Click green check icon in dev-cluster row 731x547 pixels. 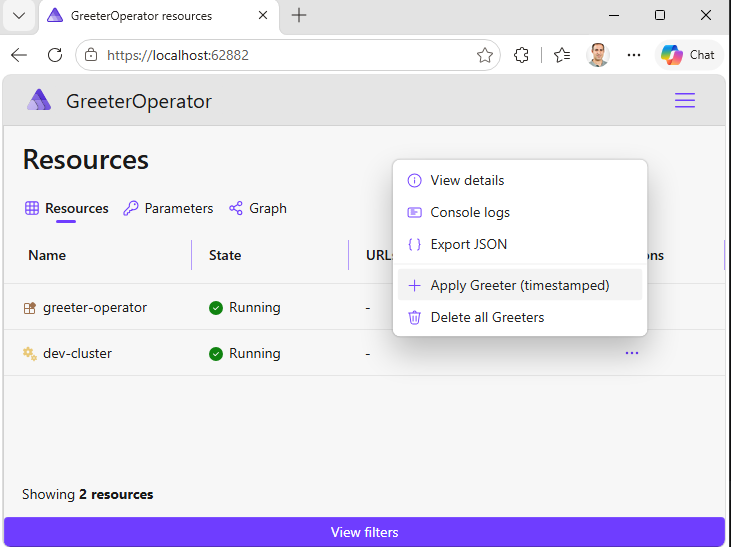click(x=216, y=354)
